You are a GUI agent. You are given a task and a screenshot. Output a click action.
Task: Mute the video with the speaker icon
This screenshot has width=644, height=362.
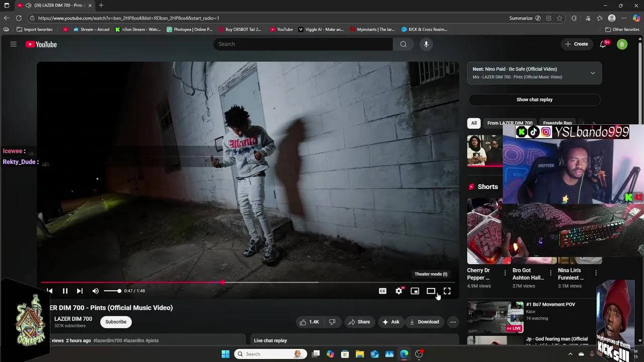click(x=96, y=291)
